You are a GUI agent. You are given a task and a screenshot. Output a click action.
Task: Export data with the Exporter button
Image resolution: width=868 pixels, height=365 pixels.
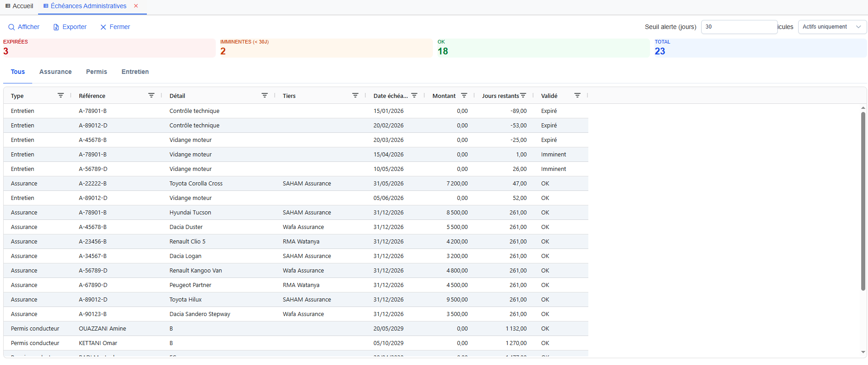tap(70, 27)
